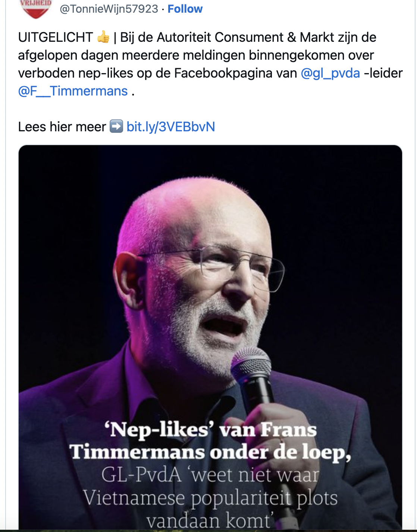This screenshot has height=532, width=417.
Task: Open the embedded article photo
Action: [210, 261]
